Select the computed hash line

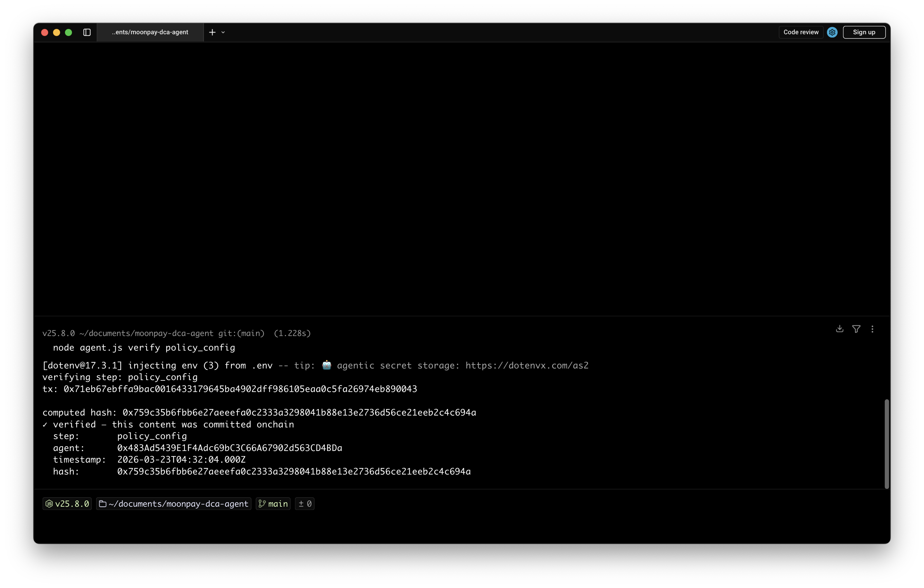point(259,412)
